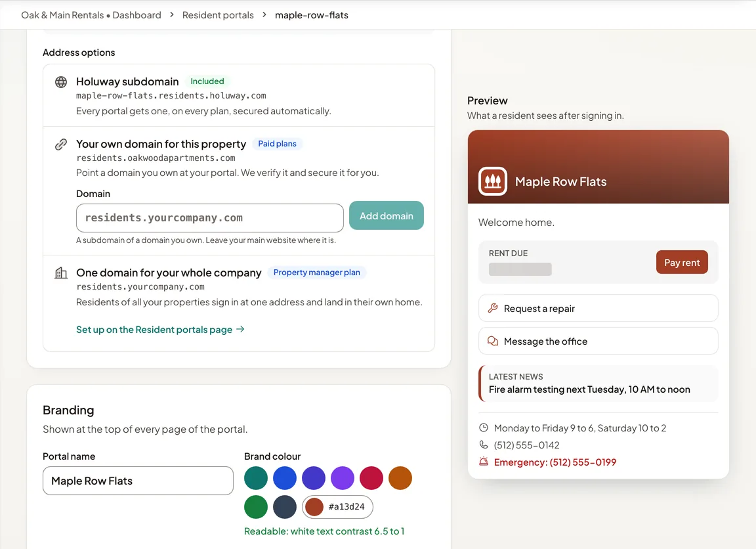The height and width of the screenshot is (549, 756).
Task: Click the Readable white text contrast message
Action: tap(324, 531)
